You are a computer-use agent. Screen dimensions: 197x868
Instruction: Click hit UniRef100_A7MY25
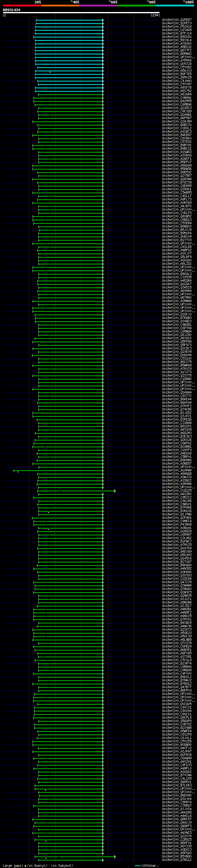(x=177, y=545)
